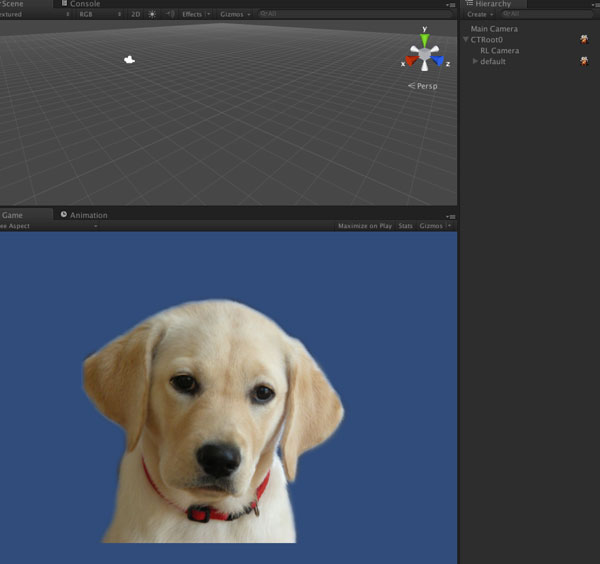Toggle scene audio speaker icon
The image size is (600, 564).
tap(170, 14)
